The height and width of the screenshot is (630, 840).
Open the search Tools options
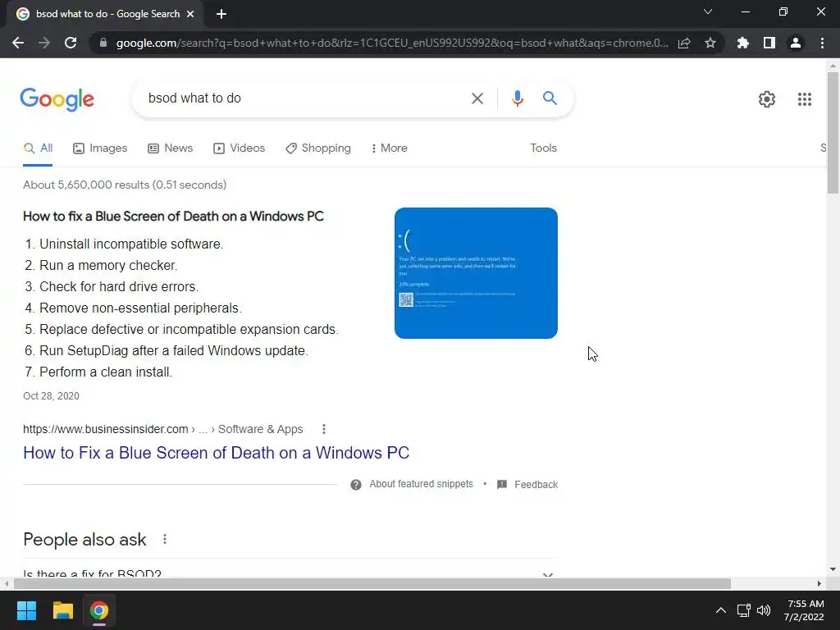click(x=543, y=148)
